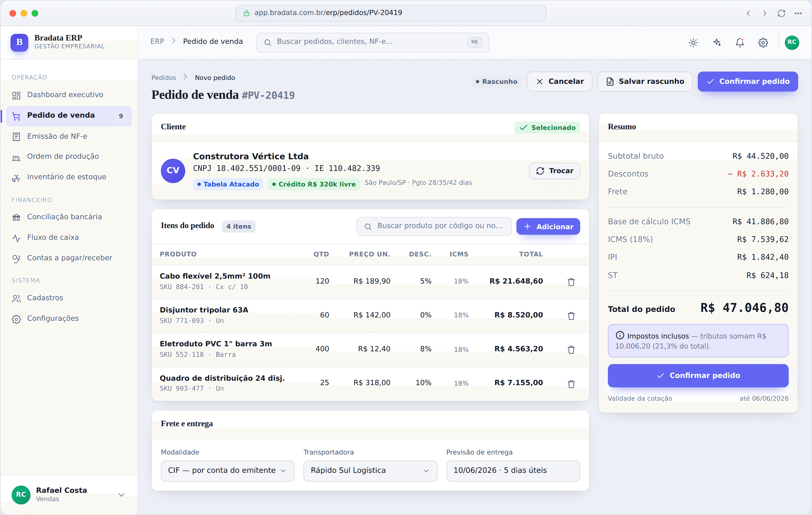
Task: Click the 4 itens count badge
Action: pos(239,226)
